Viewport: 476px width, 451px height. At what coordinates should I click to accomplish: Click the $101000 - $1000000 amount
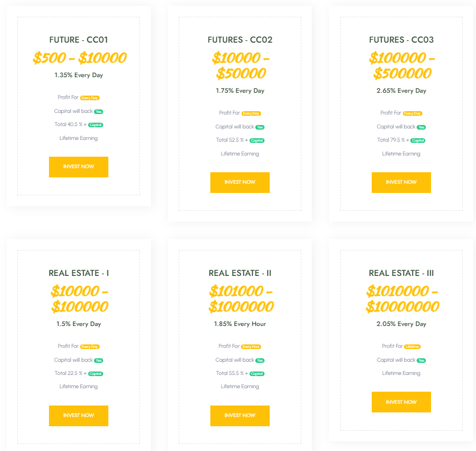tap(241, 299)
